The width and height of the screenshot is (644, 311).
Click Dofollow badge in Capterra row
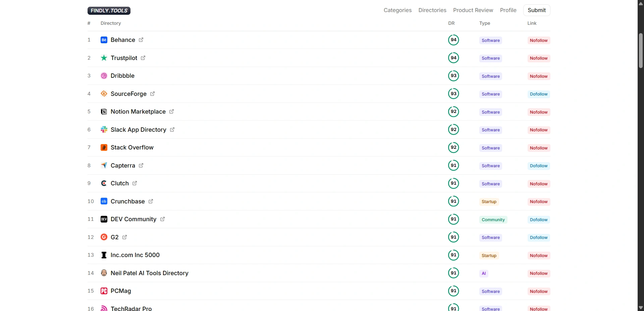point(539,166)
